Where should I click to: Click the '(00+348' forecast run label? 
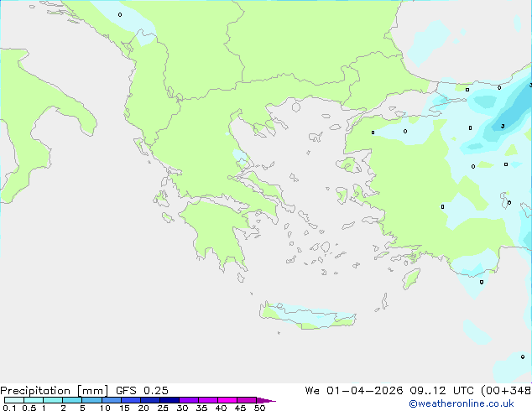[x=506, y=391]
